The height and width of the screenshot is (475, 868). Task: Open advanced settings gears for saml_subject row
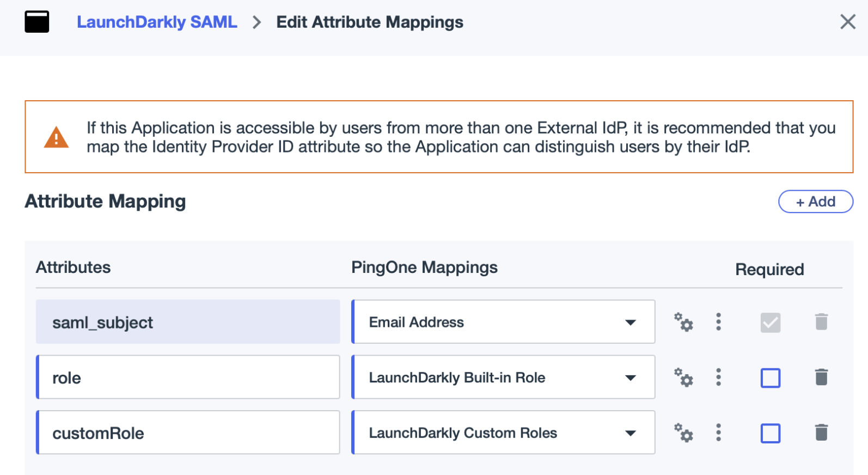click(x=683, y=322)
